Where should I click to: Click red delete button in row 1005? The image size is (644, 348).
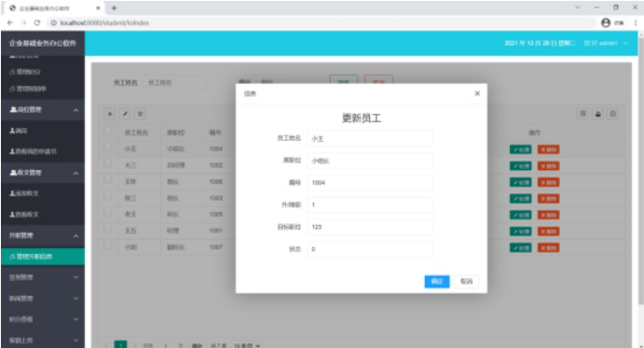[x=548, y=215]
